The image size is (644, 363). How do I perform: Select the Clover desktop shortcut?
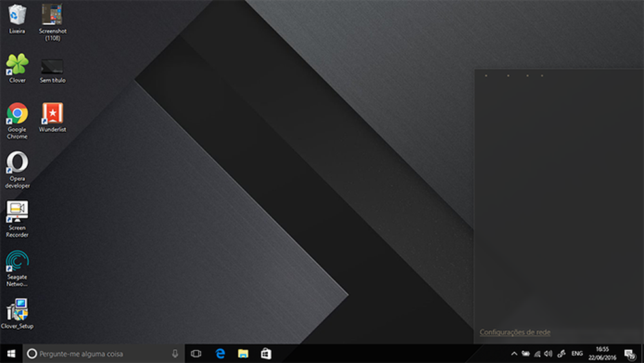[x=17, y=68]
